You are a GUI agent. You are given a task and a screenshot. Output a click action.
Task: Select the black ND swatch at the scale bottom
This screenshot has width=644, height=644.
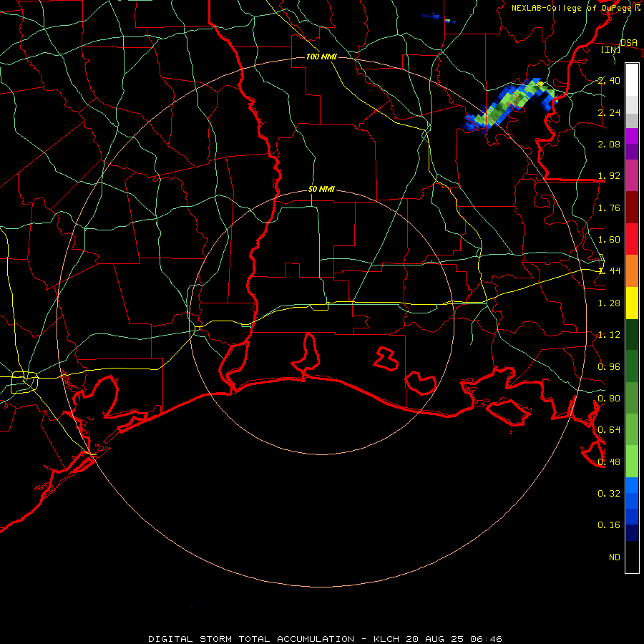(632, 557)
